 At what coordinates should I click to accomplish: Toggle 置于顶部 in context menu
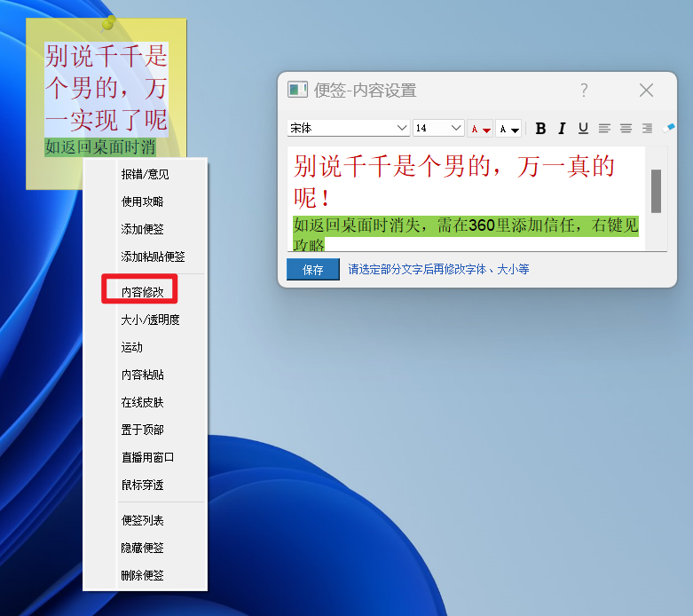[142, 430]
